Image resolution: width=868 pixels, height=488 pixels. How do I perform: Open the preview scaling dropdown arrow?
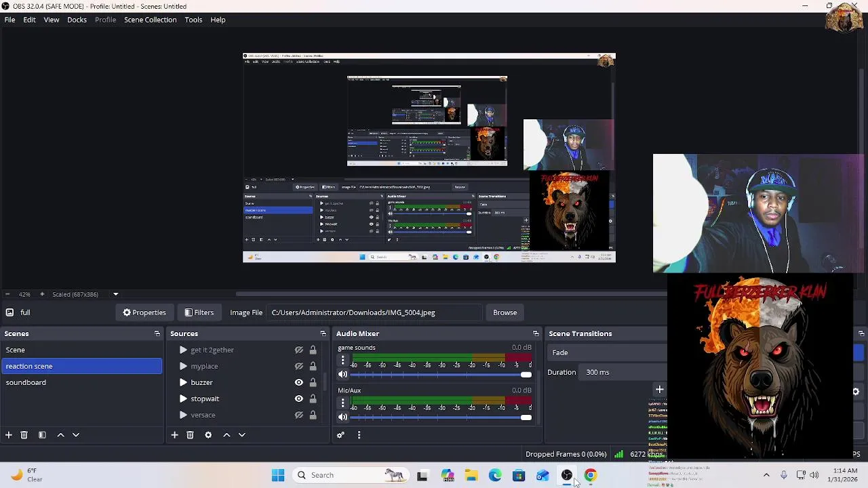[115, 295]
